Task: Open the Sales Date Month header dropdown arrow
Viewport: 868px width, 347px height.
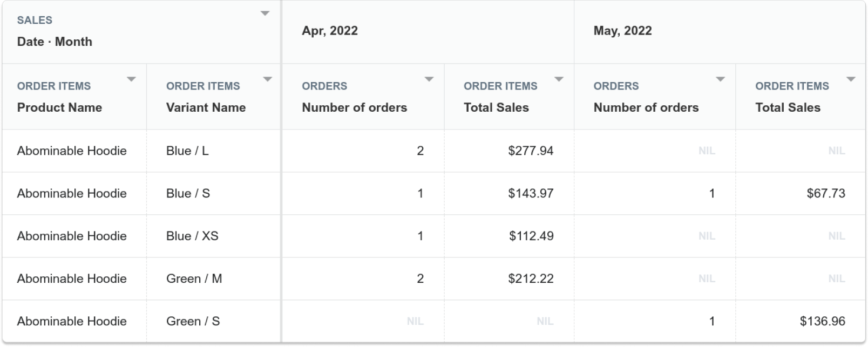Action: point(265,13)
